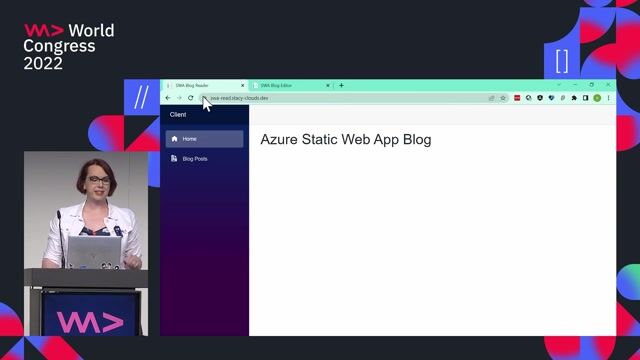
Task: Close the SWA Blog Editor tab
Action: tap(327, 85)
